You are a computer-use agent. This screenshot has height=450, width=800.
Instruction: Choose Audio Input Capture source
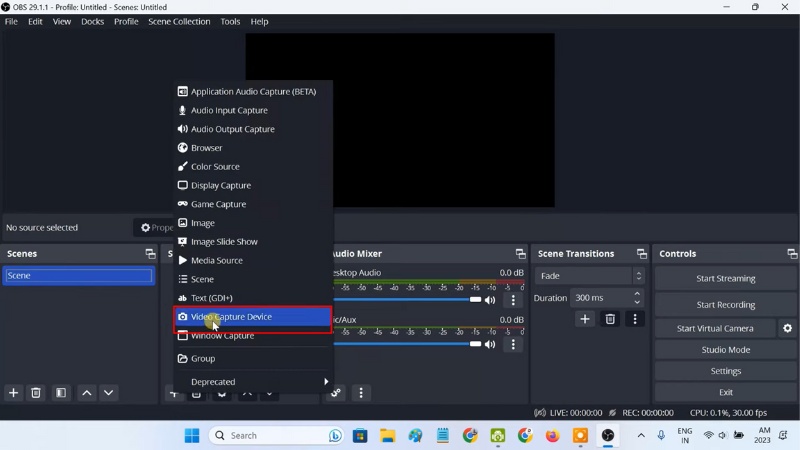(253, 111)
